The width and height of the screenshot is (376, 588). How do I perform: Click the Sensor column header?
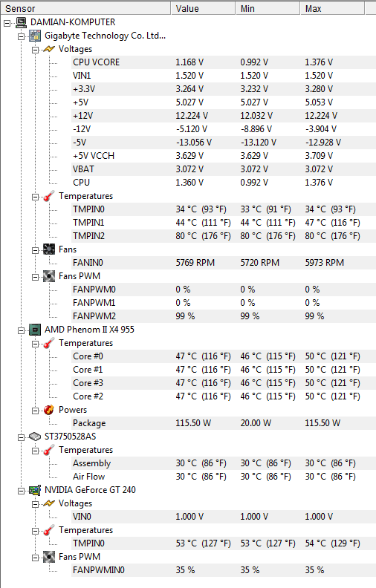coord(86,8)
